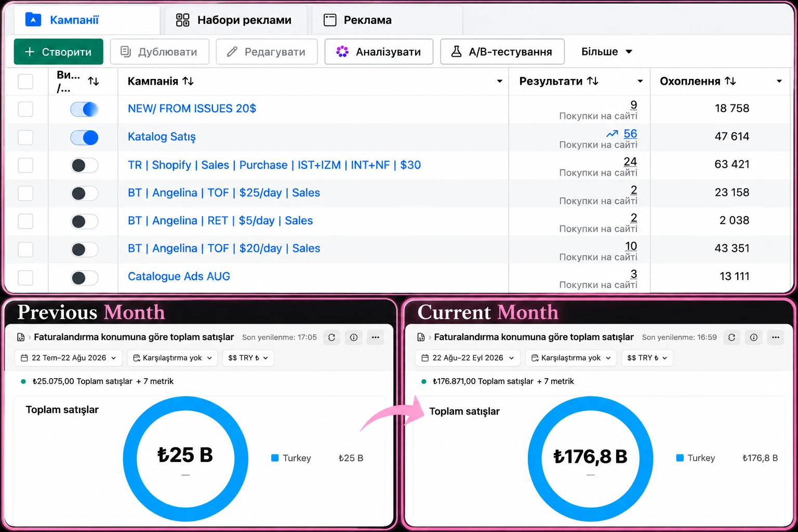Image resolution: width=798 pixels, height=532 pixels.
Task: Sort by the on/off status column arrows
Action: pyautogui.click(x=94, y=81)
